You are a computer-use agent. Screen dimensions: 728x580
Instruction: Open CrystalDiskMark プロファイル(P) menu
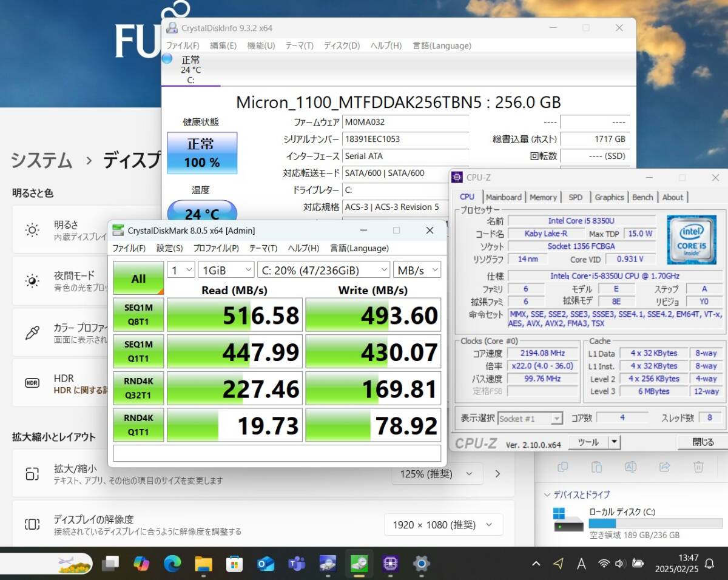pyautogui.click(x=216, y=248)
